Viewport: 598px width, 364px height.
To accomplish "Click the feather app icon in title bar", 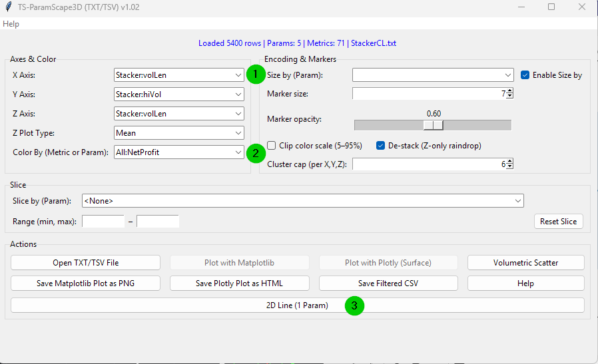I will pyautogui.click(x=9, y=7).
